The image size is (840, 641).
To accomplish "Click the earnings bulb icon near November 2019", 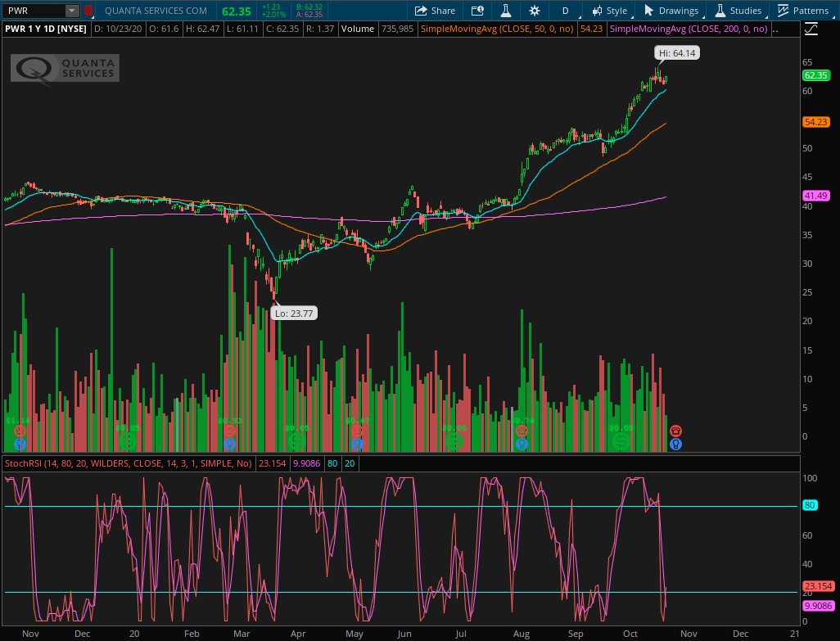I will click(20, 444).
